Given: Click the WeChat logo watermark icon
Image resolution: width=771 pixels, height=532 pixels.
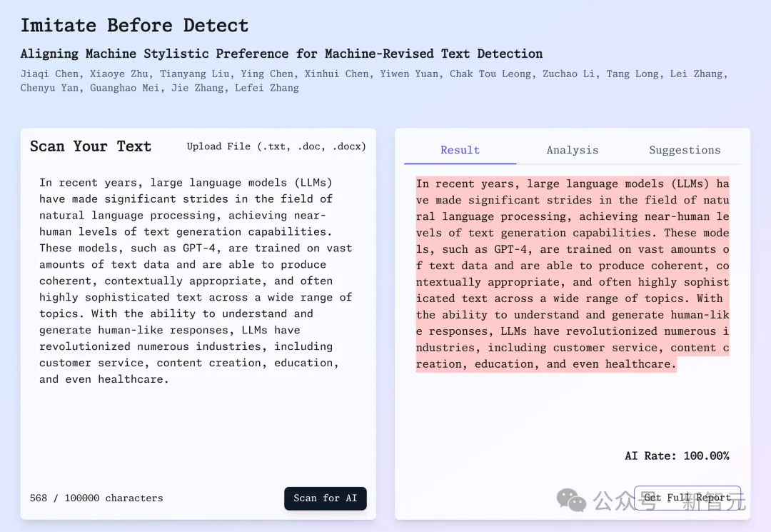Looking at the screenshot, I should click(571, 500).
